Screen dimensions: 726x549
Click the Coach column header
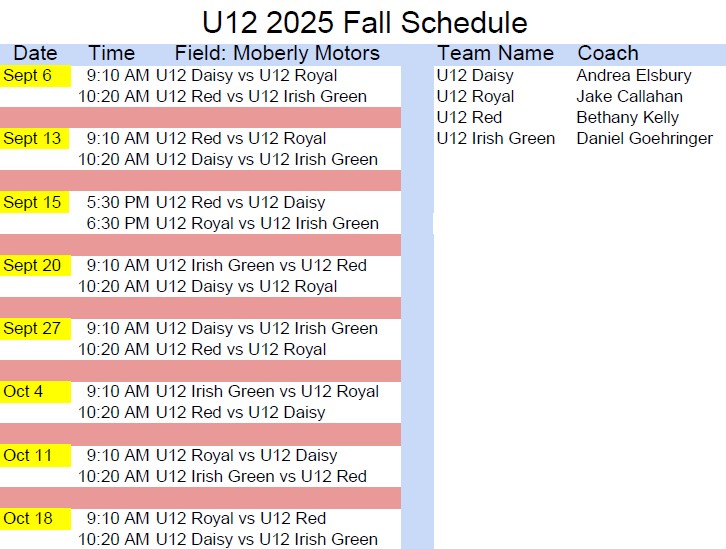pyautogui.click(x=607, y=53)
